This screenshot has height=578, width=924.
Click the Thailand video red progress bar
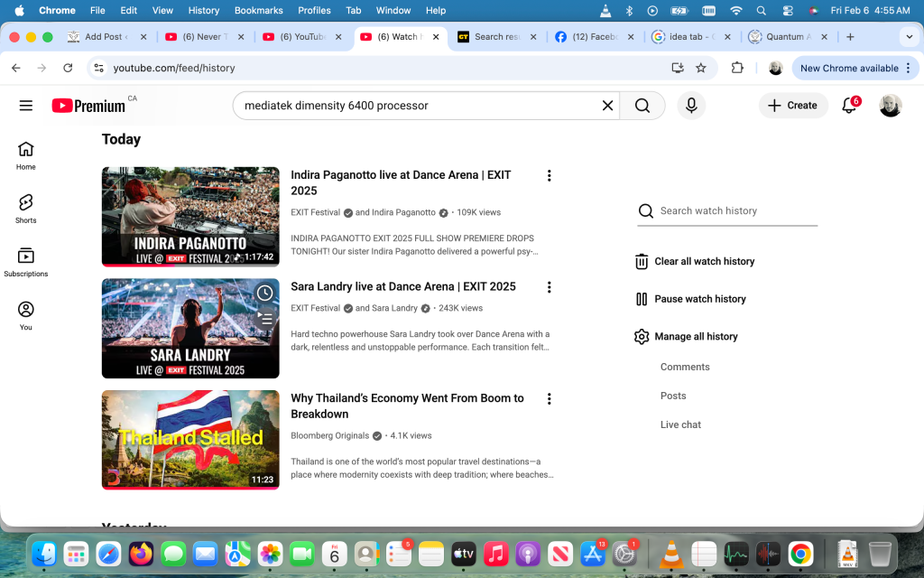point(190,489)
